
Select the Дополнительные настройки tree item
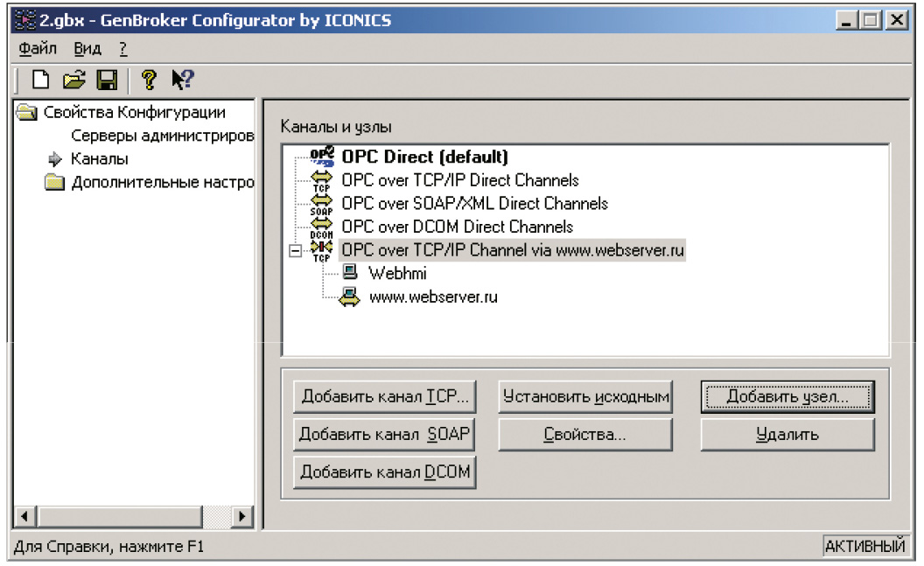pyautogui.click(x=163, y=183)
